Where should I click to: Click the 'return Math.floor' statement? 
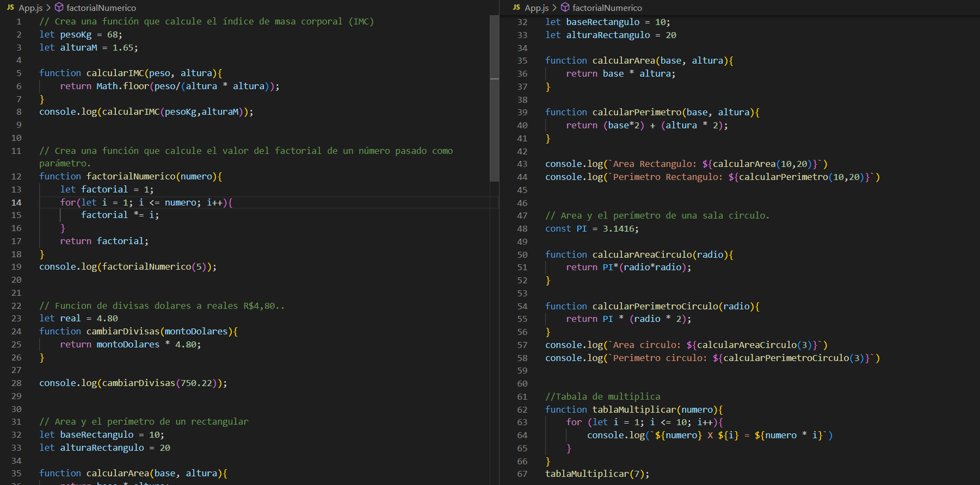(x=170, y=86)
